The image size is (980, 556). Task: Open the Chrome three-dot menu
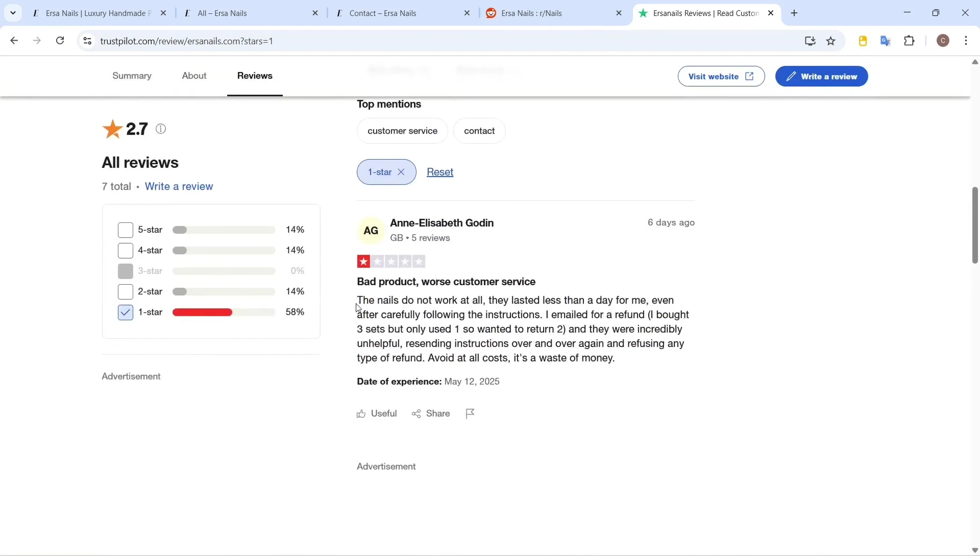pyautogui.click(x=966, y=41)
